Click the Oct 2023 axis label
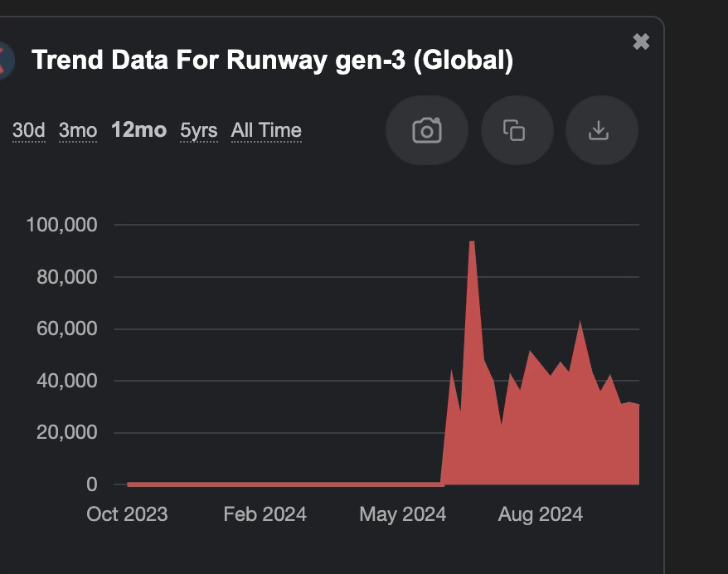This screenshot has width=728, height=574. tap(127, 514)
